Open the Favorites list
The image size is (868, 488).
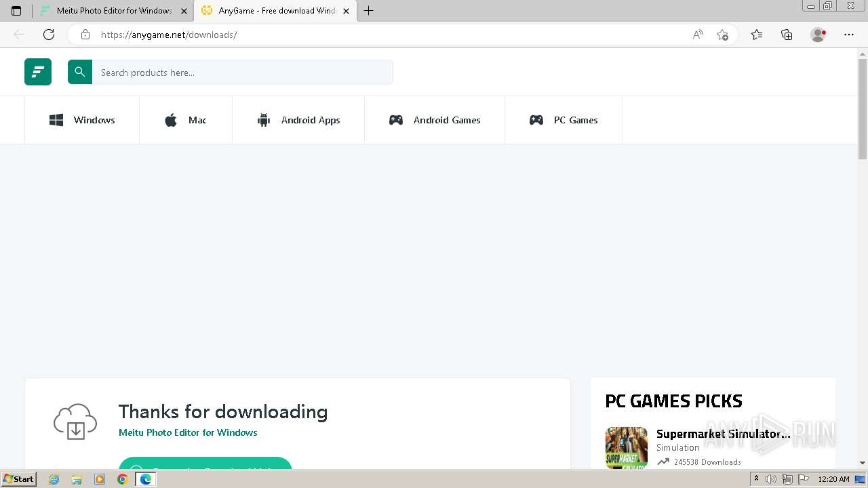pos(757,35)
